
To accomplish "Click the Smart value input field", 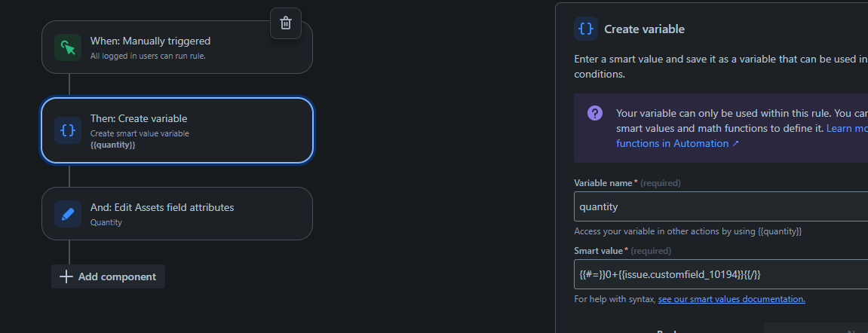I will (x=721, y=274).
